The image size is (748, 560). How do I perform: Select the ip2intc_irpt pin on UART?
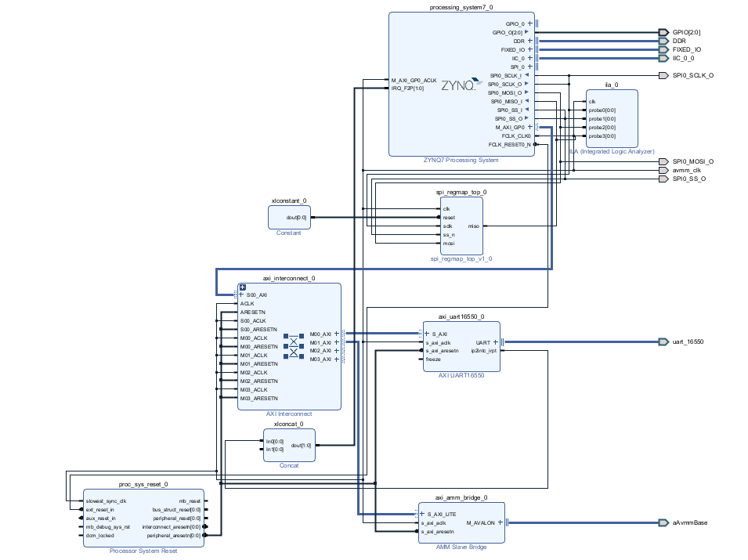484,351
